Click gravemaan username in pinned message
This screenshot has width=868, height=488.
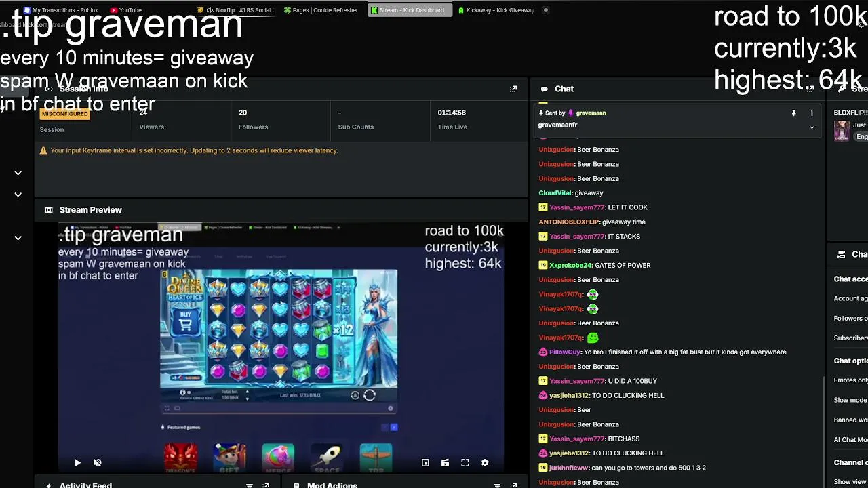tap(591, 113)
